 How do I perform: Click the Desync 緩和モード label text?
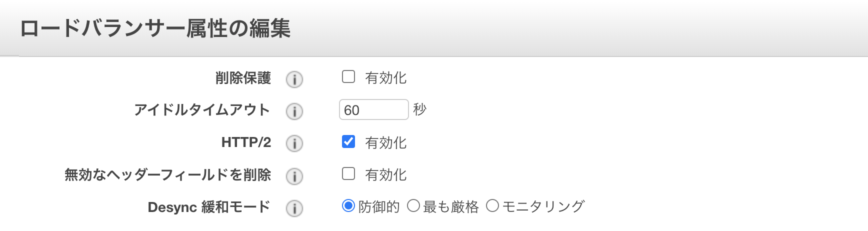209,207
